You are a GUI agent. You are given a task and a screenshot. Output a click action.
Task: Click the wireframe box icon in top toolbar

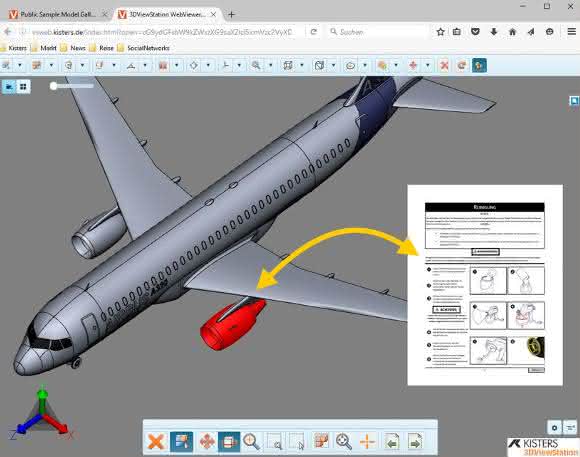[287, 65]
